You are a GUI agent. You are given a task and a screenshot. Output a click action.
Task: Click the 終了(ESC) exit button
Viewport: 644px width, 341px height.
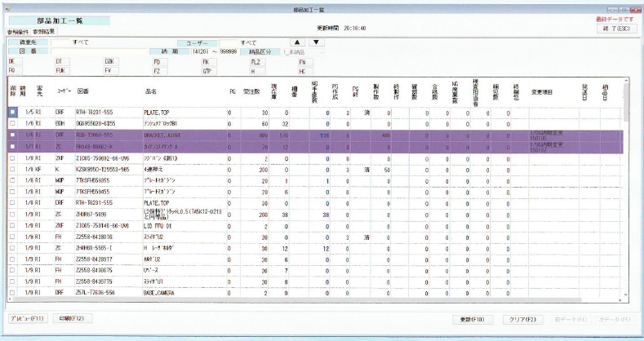pos(616,29)
